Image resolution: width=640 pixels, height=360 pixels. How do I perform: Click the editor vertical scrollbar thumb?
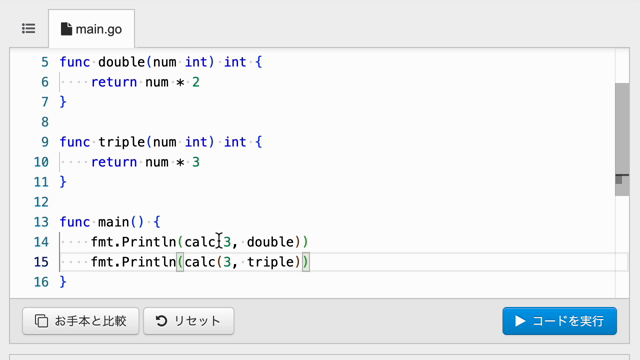click(x=622, y=139)
